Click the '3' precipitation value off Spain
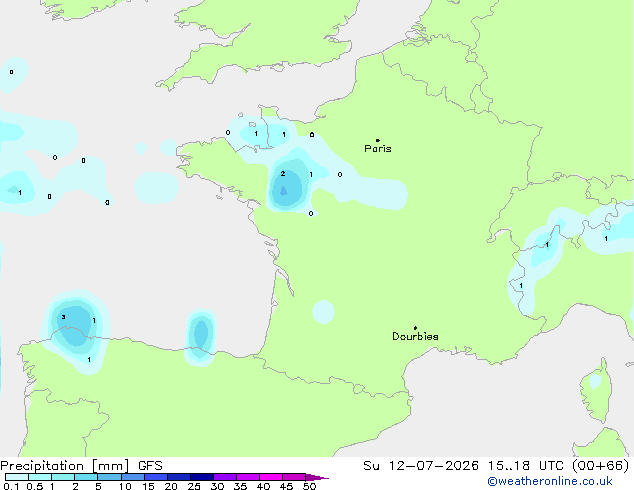The height and width of the screenshot is (490, 634). (63, 317)
